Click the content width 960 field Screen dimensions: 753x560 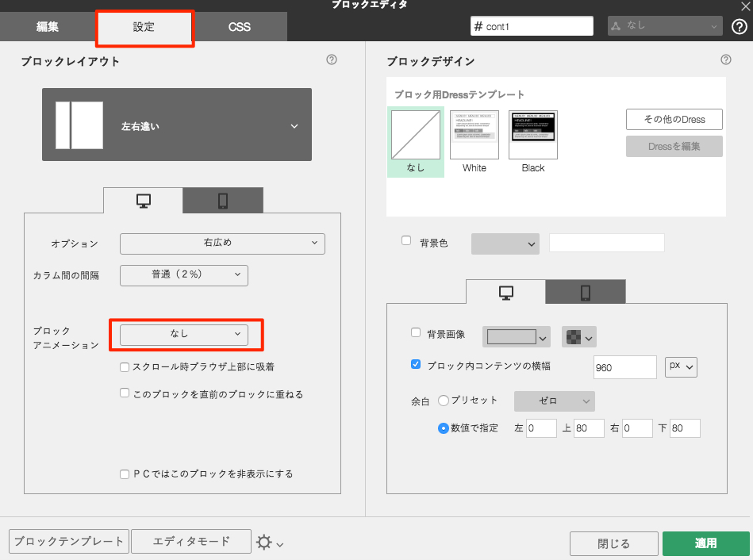click(x=624, y=367)
